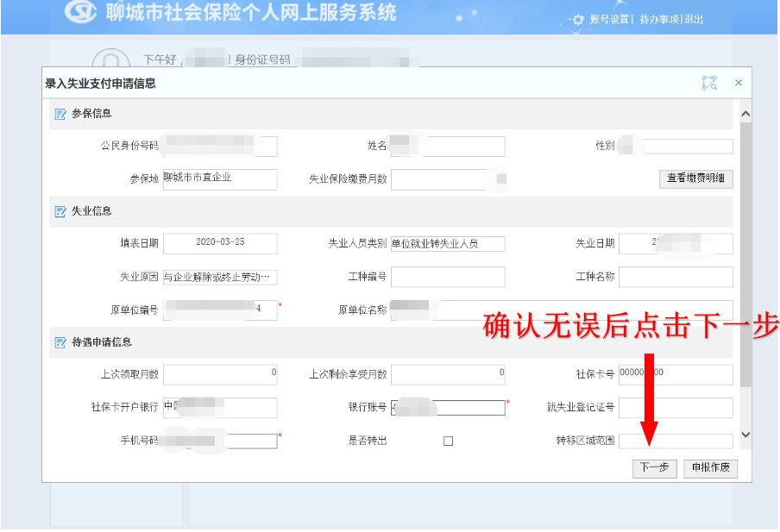Click the 原单位编号 field
This screenshot has width=780, height=532.
[x=220, y=310]
